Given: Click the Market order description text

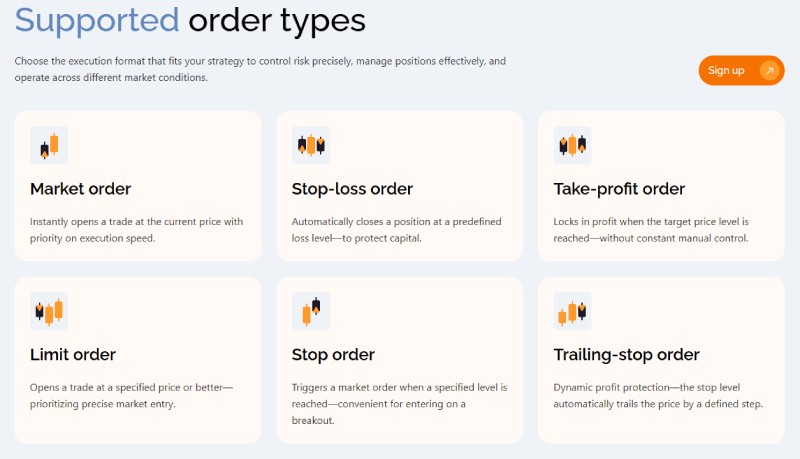Looking at the screenshot, I should (136, 230).
